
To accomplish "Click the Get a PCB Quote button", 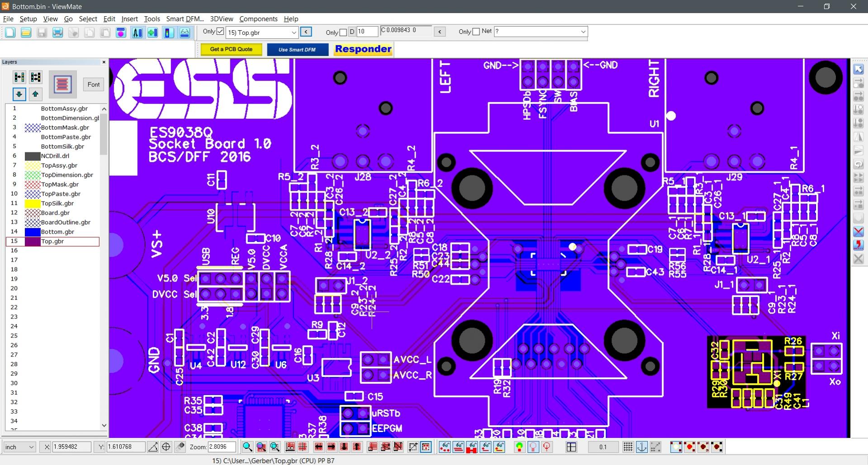I will coord(231,49).
